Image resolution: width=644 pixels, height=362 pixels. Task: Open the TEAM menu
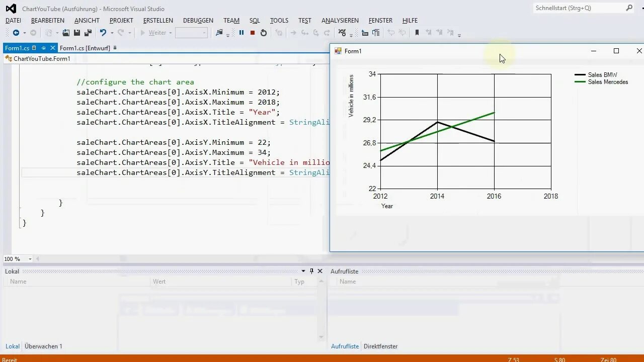click(x=231, y=21)
